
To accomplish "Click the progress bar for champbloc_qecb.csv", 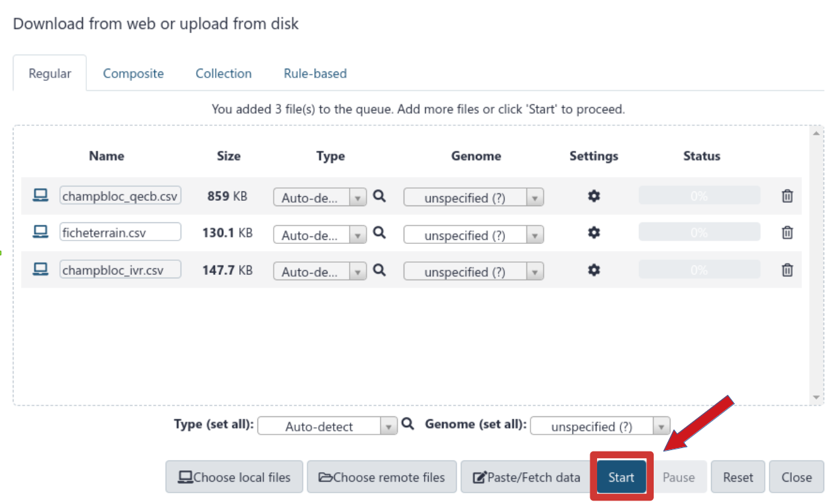I will 700,196.
